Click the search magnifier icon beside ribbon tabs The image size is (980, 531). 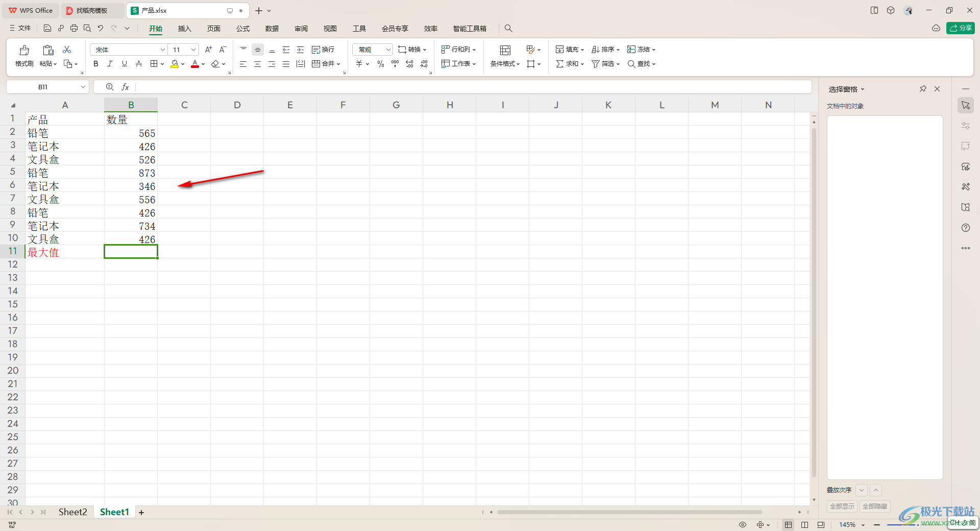point(508,29)
